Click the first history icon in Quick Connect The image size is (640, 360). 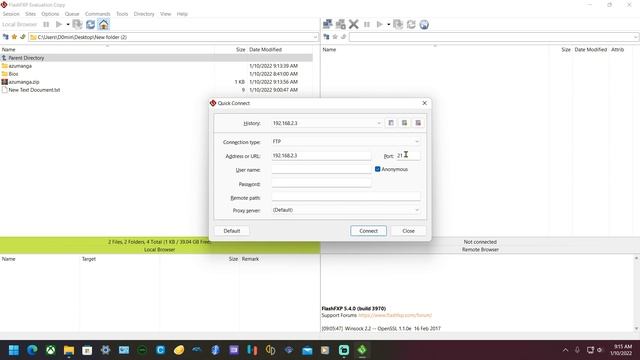point(391,123)
